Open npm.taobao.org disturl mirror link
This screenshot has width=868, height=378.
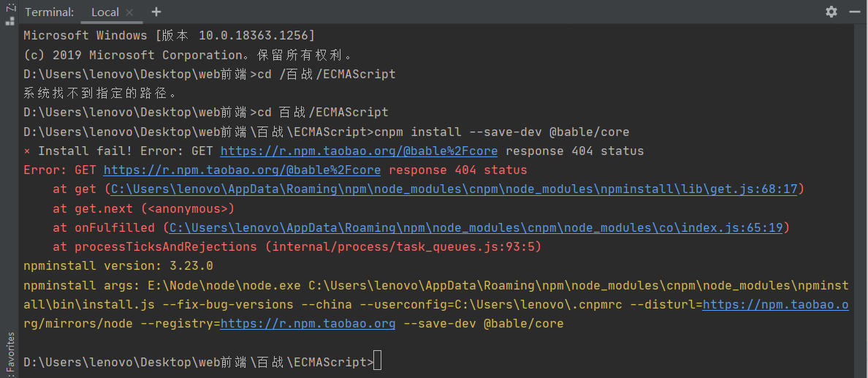click(x=775, y=304)
